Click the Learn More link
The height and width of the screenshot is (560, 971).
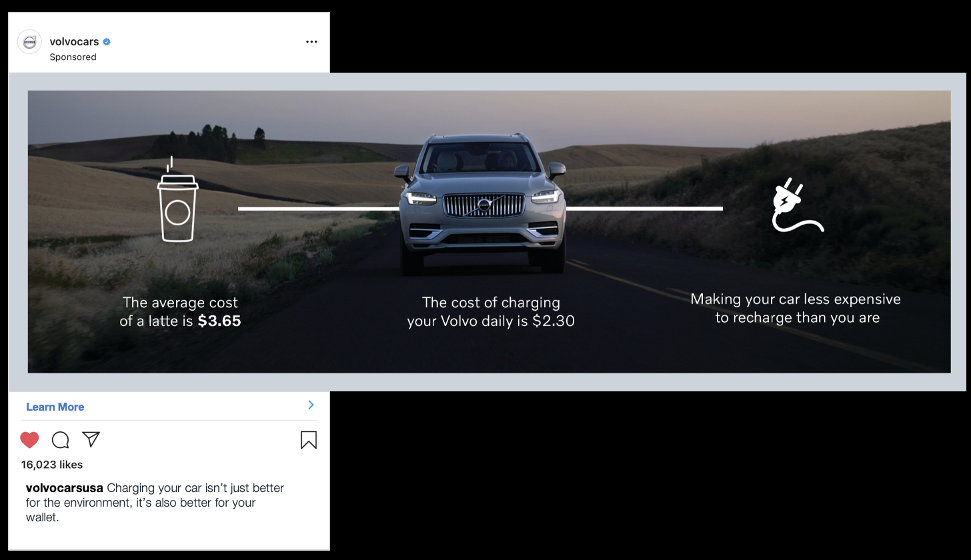click(55, 407)
